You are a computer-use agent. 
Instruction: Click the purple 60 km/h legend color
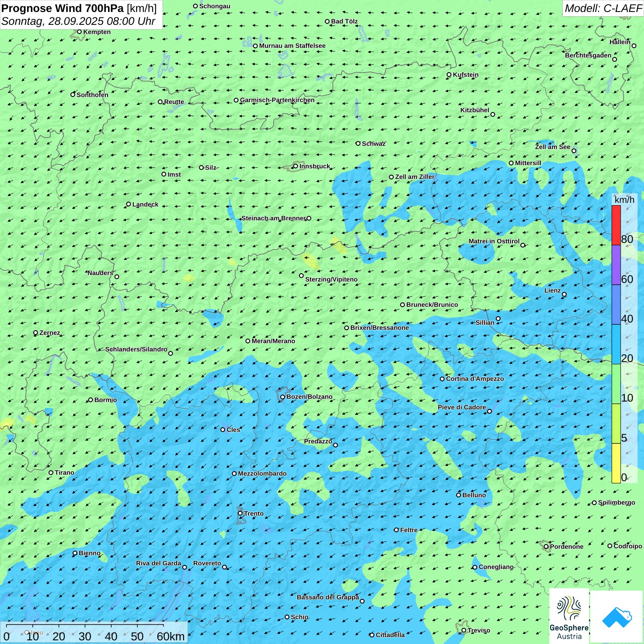point(616,265)
